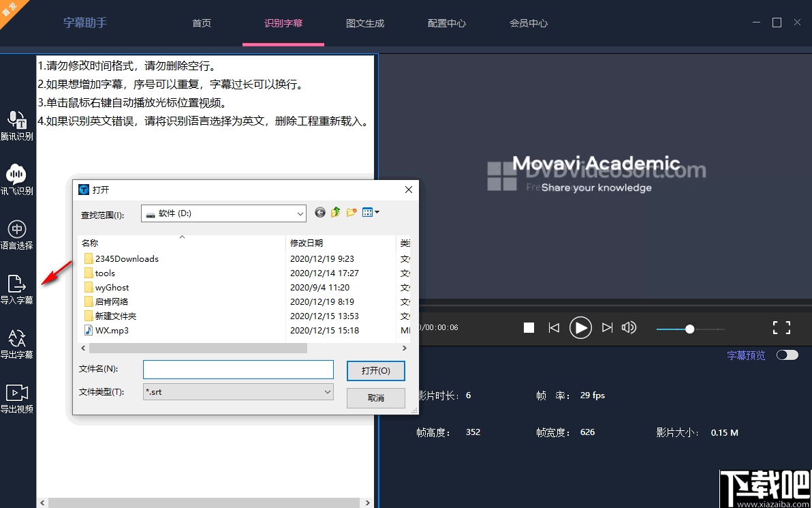This screenshot has height=508, width=812.
Task: Select the WX.mp3 file
Action: pos(106,330)
